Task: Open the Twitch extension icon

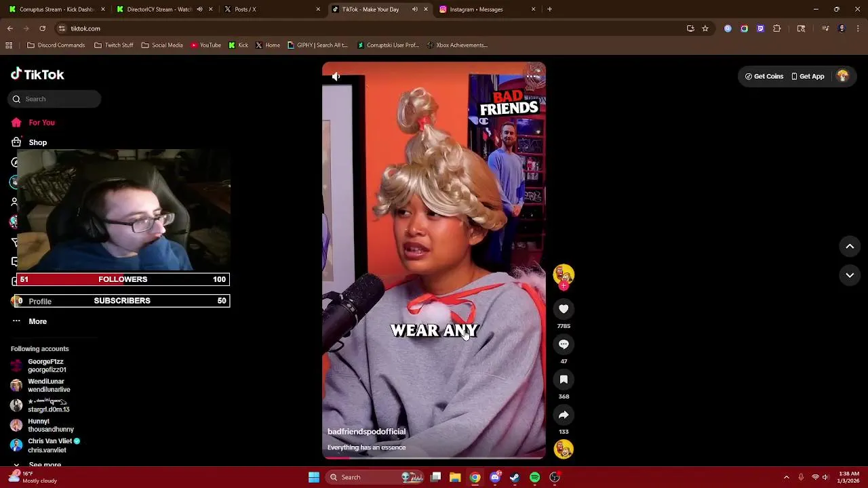Action: coord(761,28)
